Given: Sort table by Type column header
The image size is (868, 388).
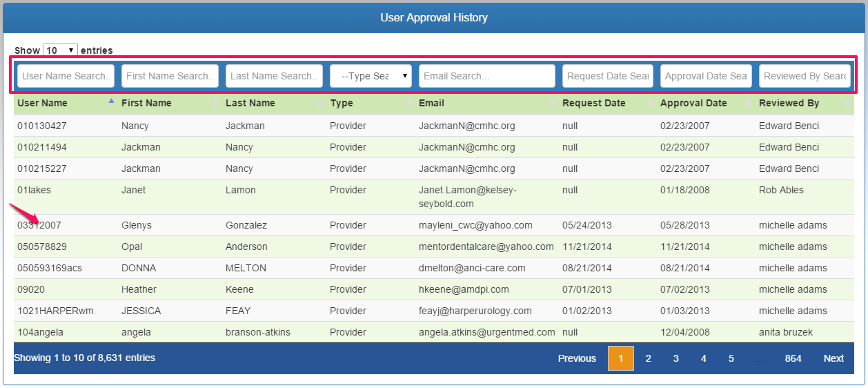Looking at the screenshot, I should pyautogui.click(x=342, y=103).
